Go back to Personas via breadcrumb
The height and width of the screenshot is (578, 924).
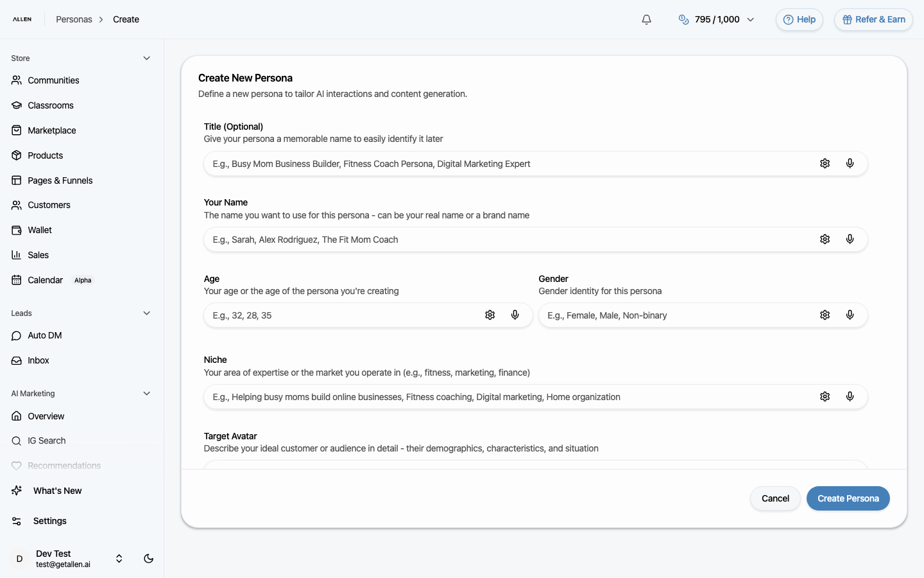[x=74, y=19]
